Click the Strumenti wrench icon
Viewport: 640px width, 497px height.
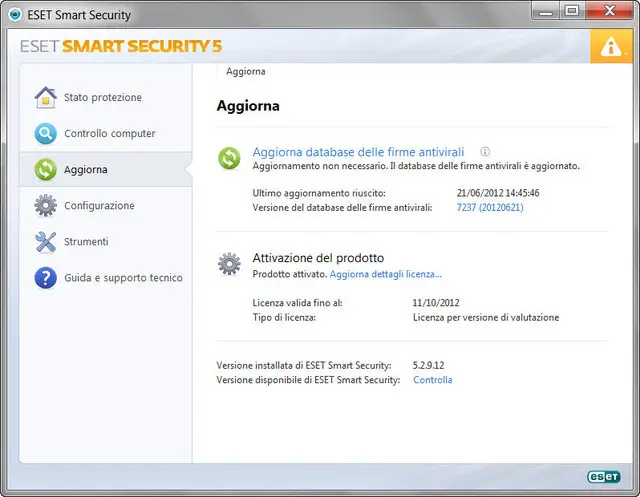46,242
